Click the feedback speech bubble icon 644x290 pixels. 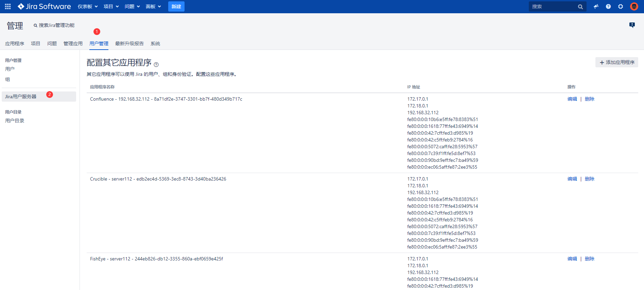point(632,25)
